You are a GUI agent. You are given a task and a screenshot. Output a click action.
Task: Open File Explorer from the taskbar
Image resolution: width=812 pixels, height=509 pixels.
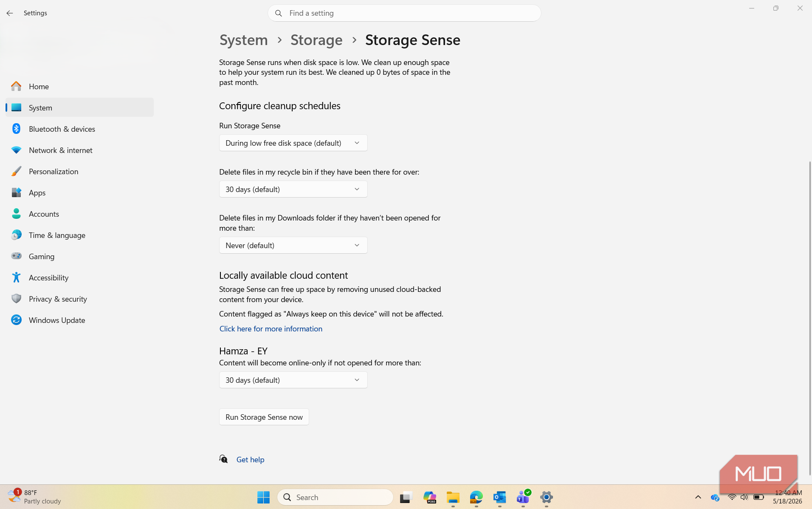click(453, 497)
